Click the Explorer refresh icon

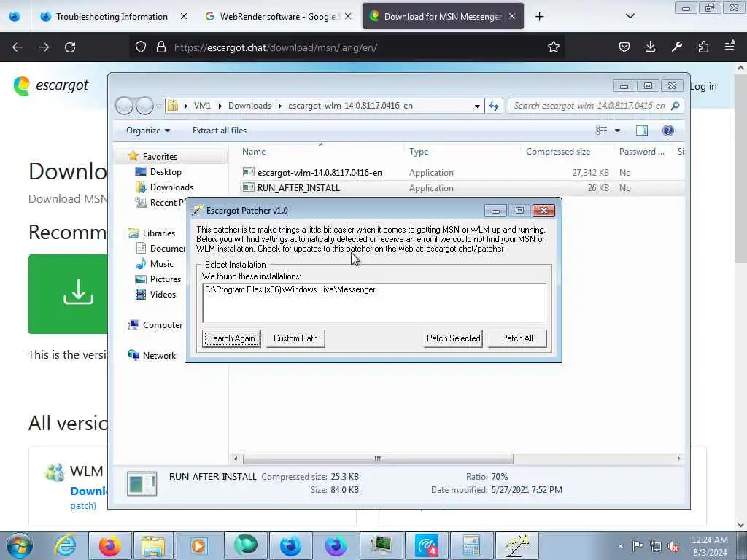pos(494,106)
